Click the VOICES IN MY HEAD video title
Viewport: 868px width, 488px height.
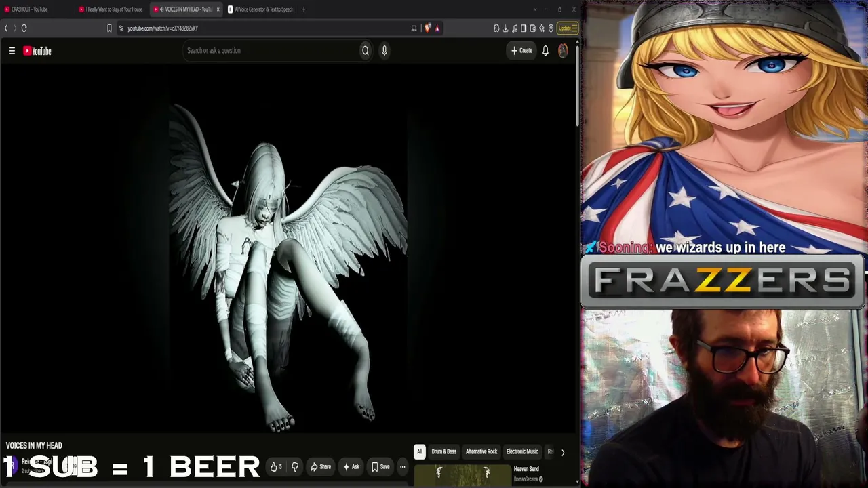point(34,445)
